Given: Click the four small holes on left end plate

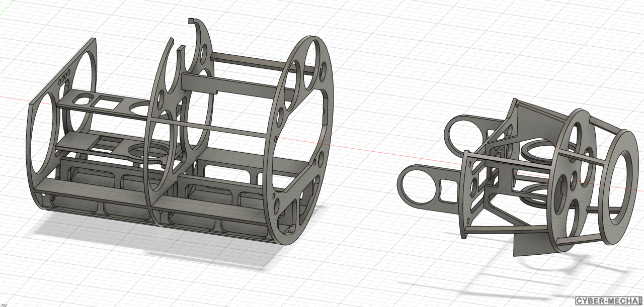Looking at the screenshot, I should click(64, 79).
